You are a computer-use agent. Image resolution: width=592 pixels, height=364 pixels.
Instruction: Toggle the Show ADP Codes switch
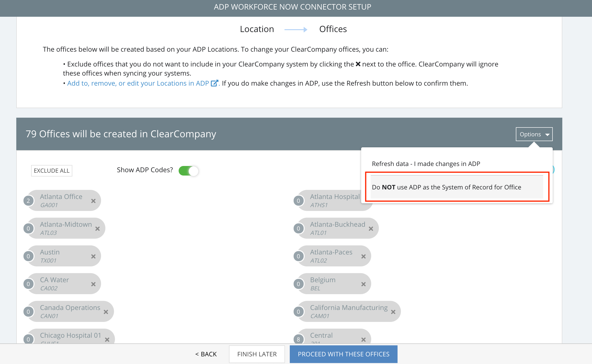(x=188, y=171)
